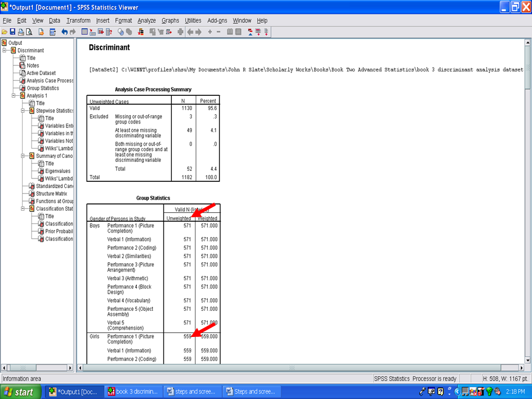Click the Windows Start button
Screen dimensions: 532x399
click(x=20, y=392)
